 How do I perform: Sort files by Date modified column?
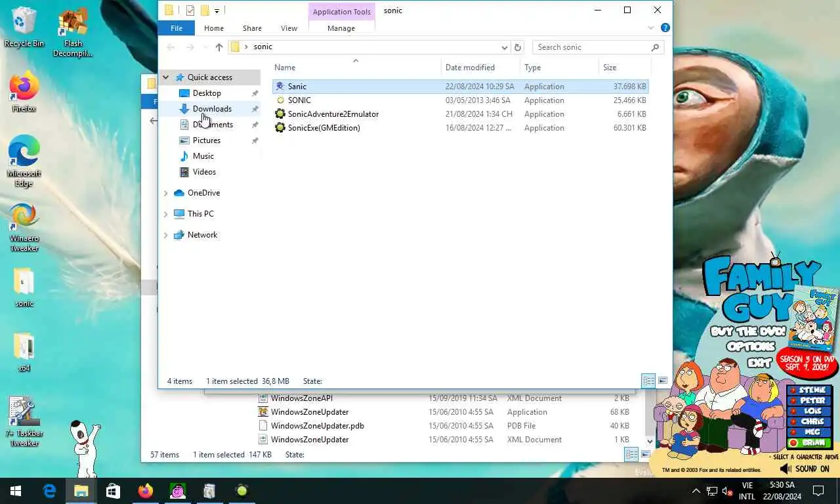pos(481,68)
